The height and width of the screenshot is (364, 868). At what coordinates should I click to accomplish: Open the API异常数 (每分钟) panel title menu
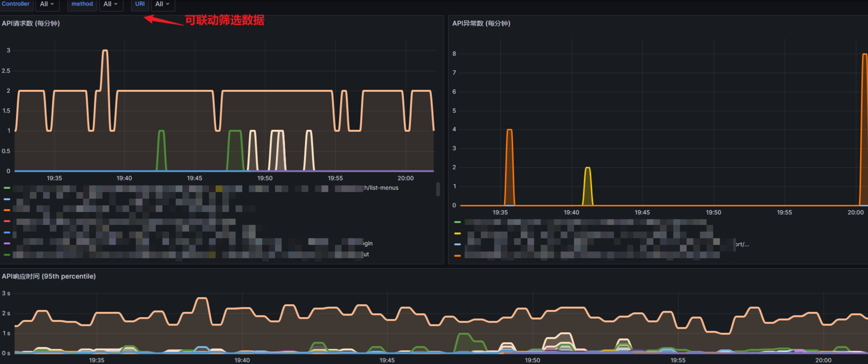point(481,23)
